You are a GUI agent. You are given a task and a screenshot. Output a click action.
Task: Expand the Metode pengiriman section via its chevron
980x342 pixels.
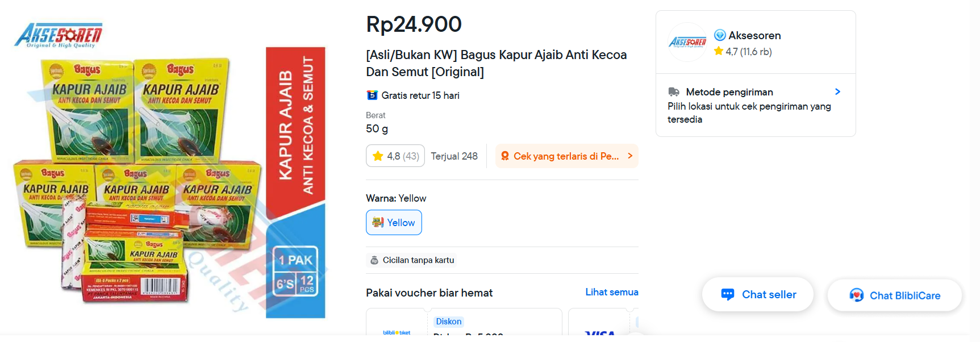tap(837, 91)
